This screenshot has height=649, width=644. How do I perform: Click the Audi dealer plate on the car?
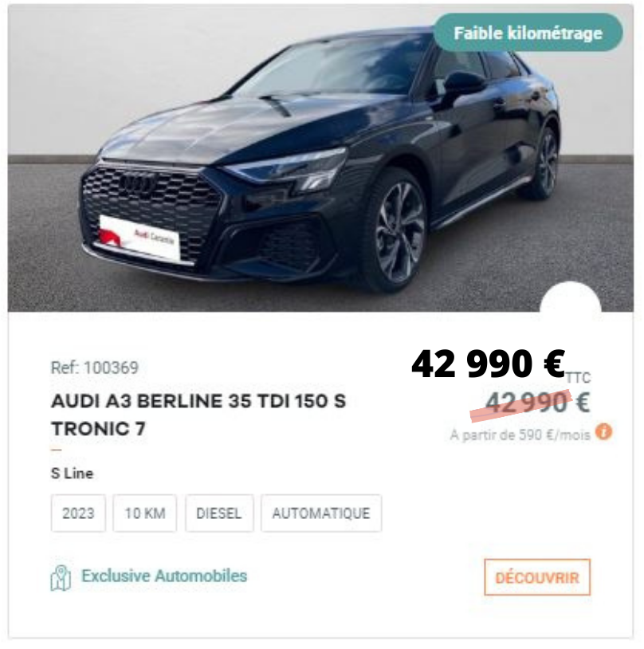[139, 238]
